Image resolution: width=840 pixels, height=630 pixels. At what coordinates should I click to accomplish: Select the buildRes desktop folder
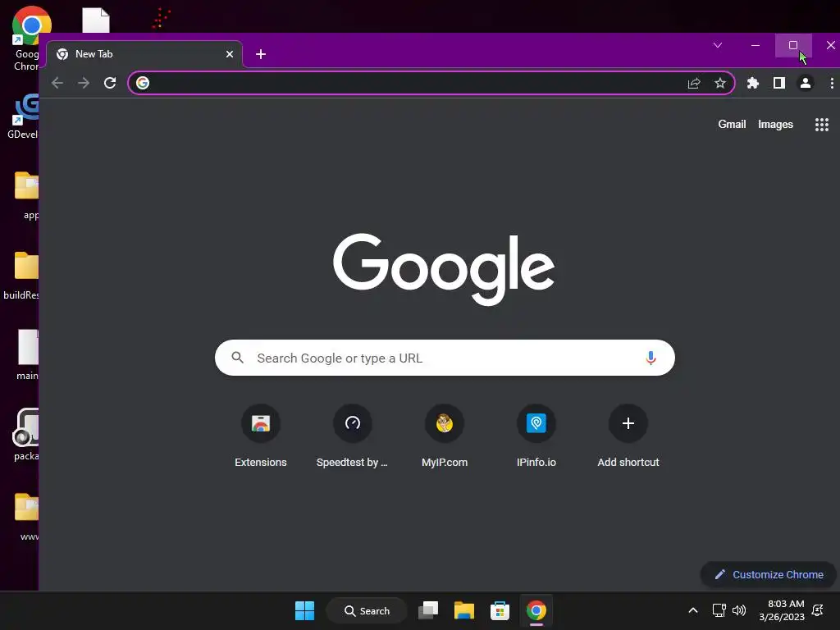tap(22, 276)
